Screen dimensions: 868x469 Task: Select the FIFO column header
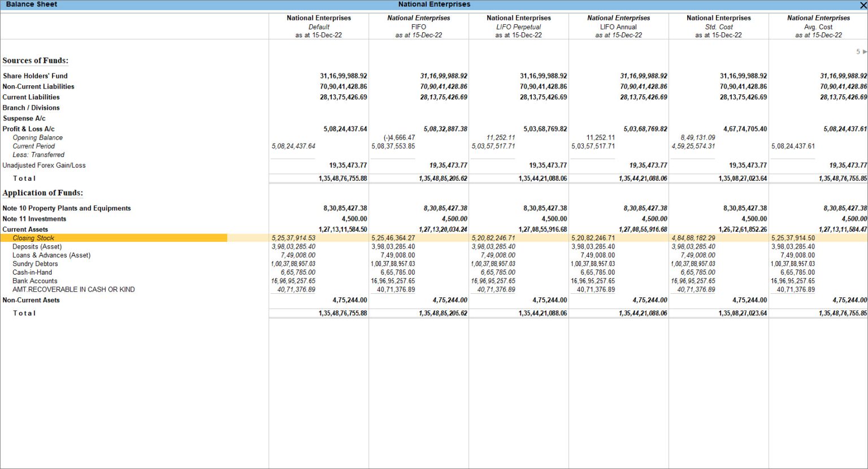pyautogui.click(x=418, y=25)
